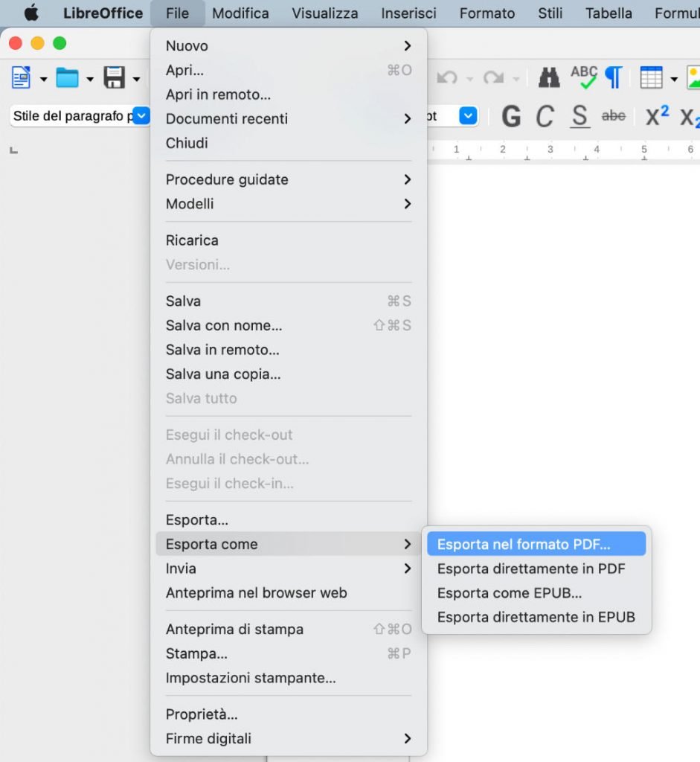This screenshot has height=762, width=700.
Task: Open the new document type dropdown arrow
Action: click(x=44, y=79)
